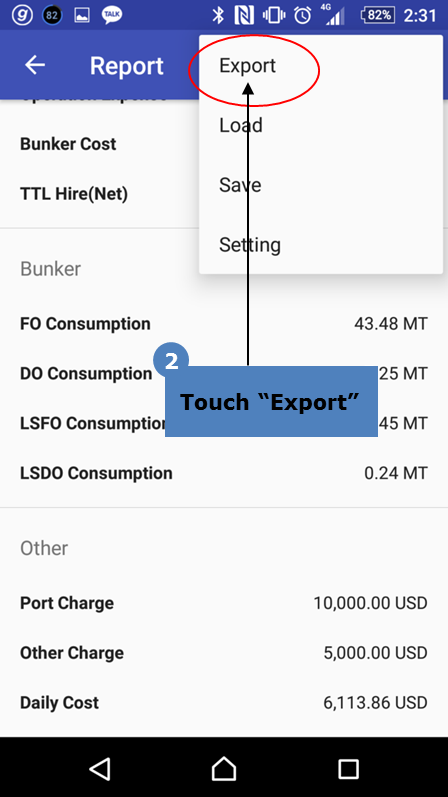Tap the picture notification icon

tap(82, 15)
